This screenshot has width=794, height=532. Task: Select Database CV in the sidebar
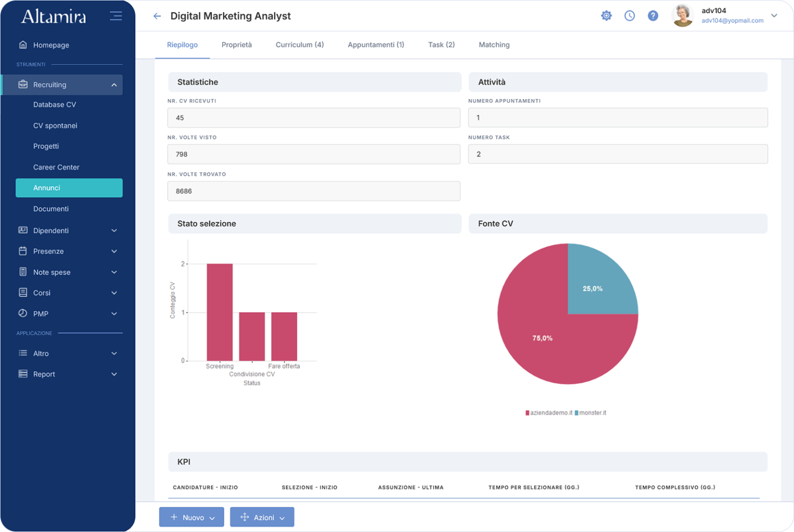[x=54, y=104]
